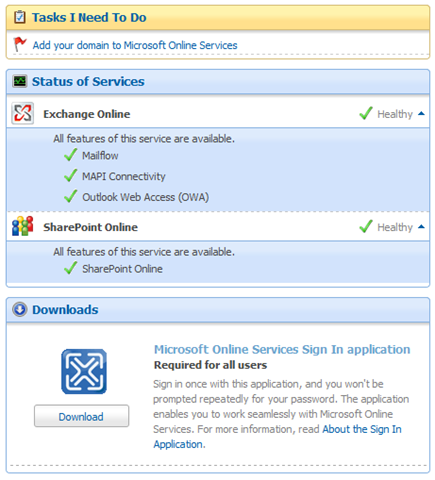This screenshot has height=480, width=435.
Task: Click the Sign In application large blue icon
Action: coord(84,371)
